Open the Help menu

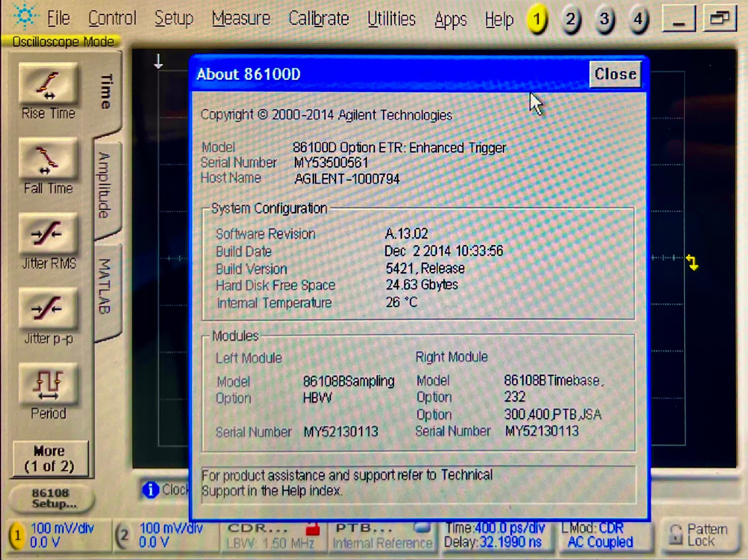tap(499, 20)
